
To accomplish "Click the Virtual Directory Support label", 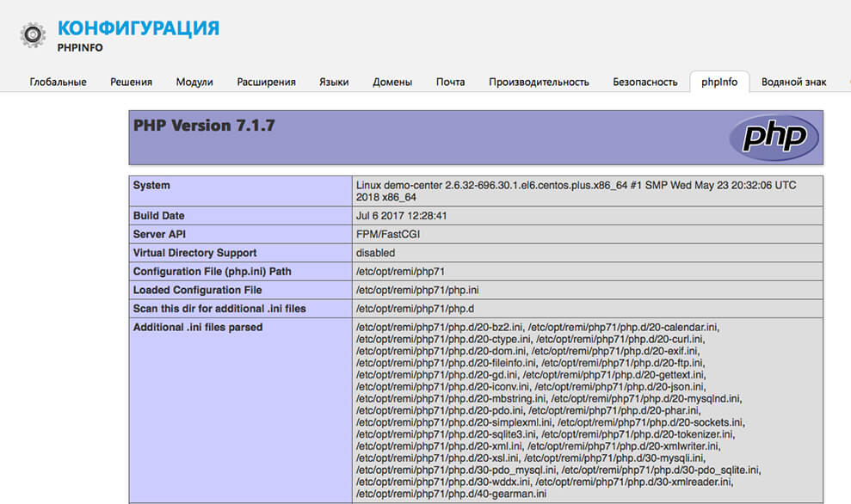I will click(194, 253).
